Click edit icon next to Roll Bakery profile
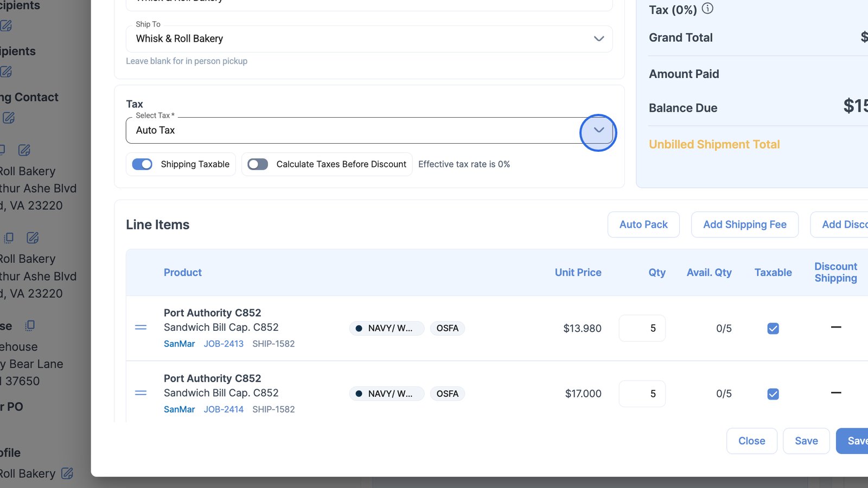868x488 pixels. pyautogui.click(x=67, y=473)
